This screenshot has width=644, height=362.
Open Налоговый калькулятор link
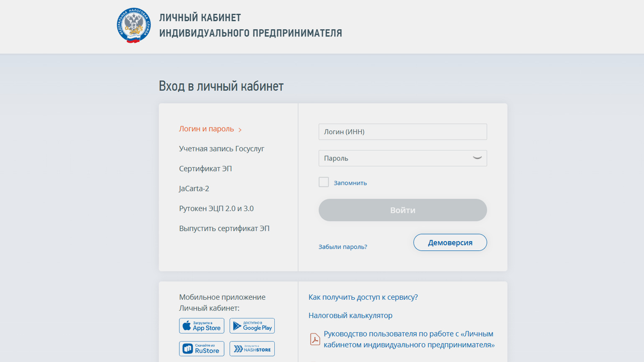point(350,316)
